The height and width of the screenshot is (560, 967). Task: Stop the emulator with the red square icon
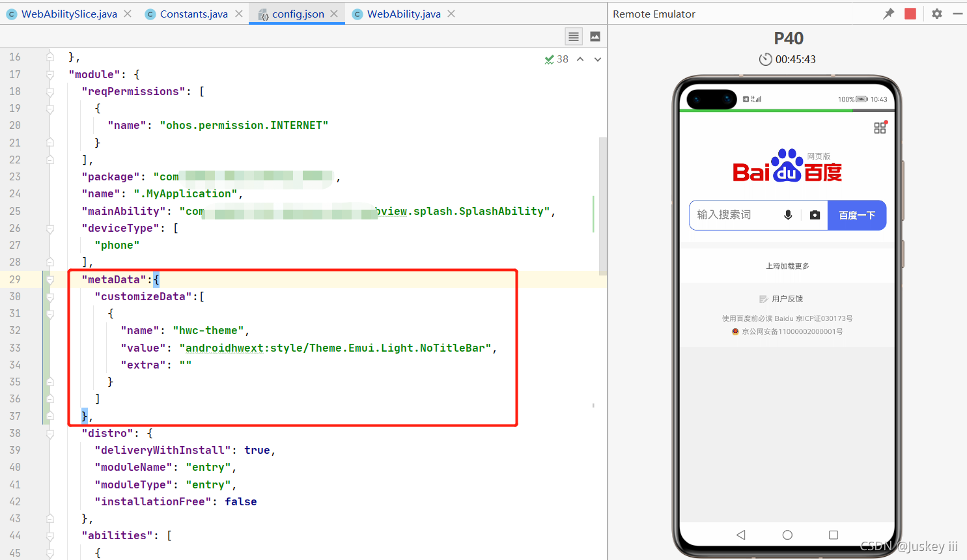point(910,13)
